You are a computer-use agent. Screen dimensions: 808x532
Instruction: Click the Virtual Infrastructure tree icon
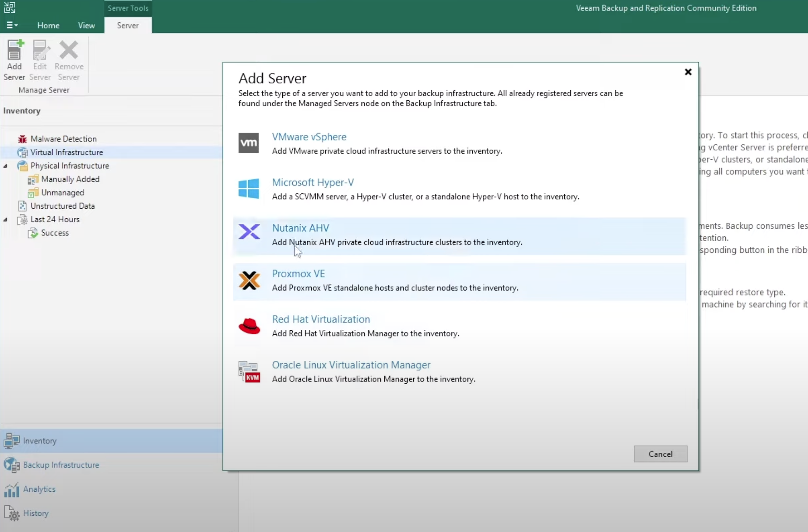pyautogui.click(x=22, y=152)
